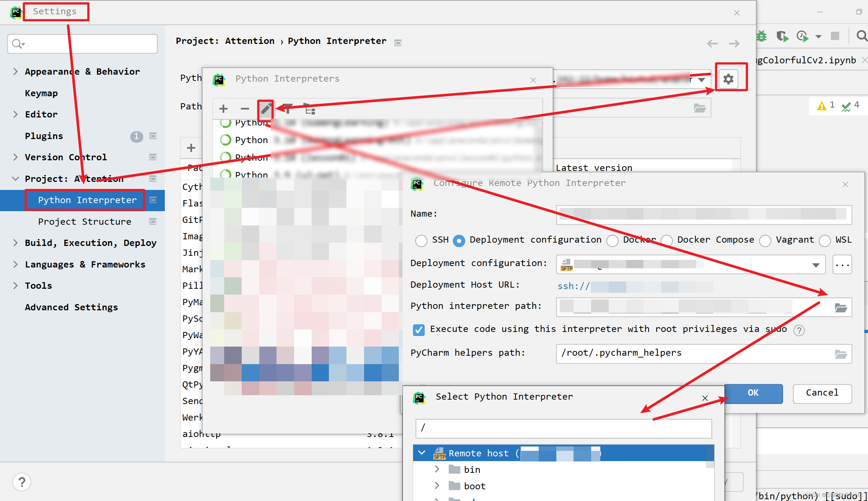Click the project-level icon beside Project Structure
Viewport: 868px width, 501px height.
[153, 222]
